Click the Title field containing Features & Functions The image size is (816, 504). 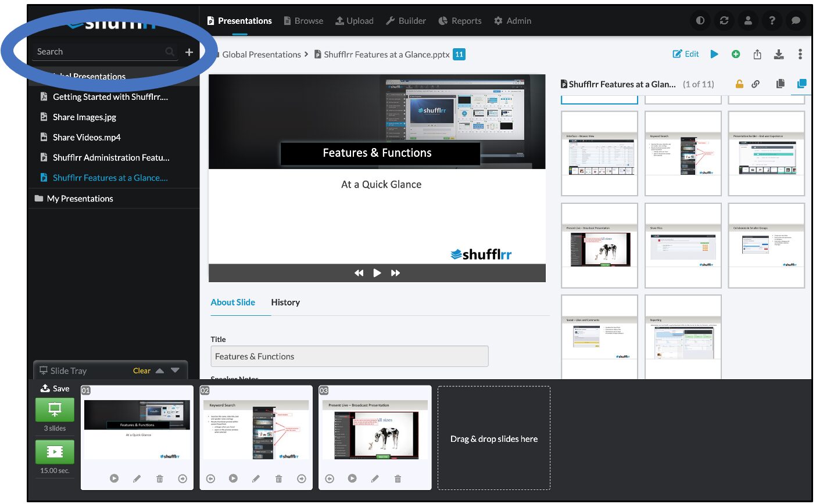(x=349, y=357)
